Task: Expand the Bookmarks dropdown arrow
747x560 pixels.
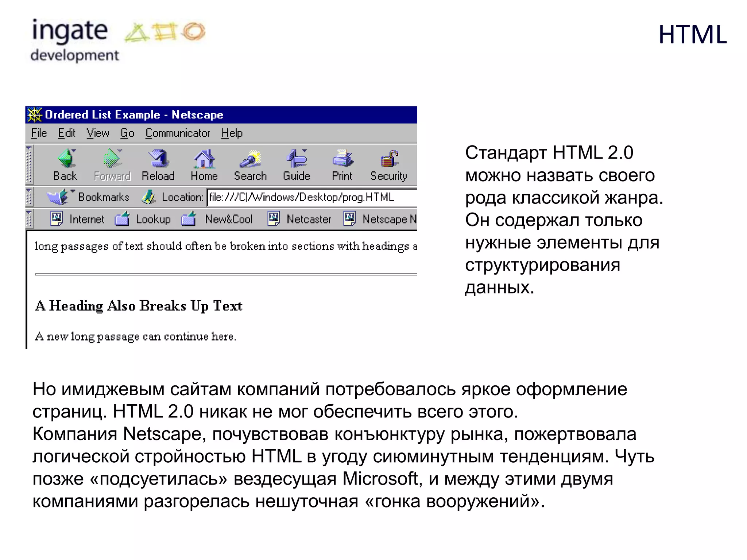Action: click(73, 191)
